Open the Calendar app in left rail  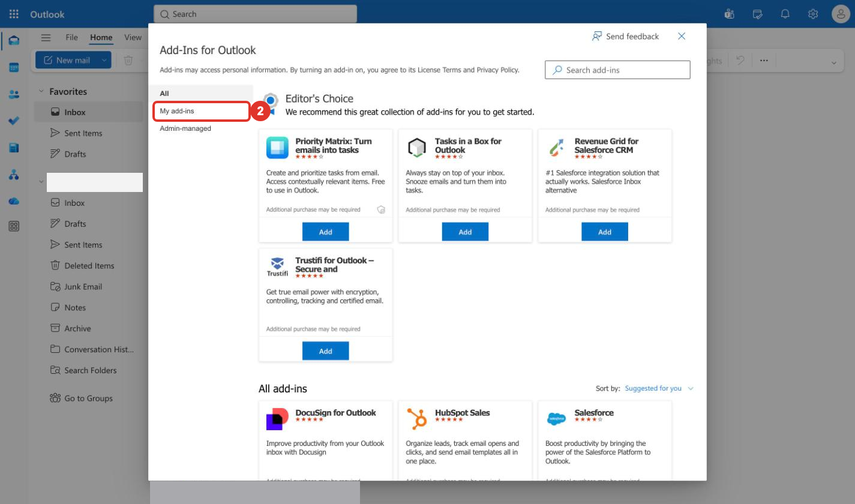tap(14, 67)
